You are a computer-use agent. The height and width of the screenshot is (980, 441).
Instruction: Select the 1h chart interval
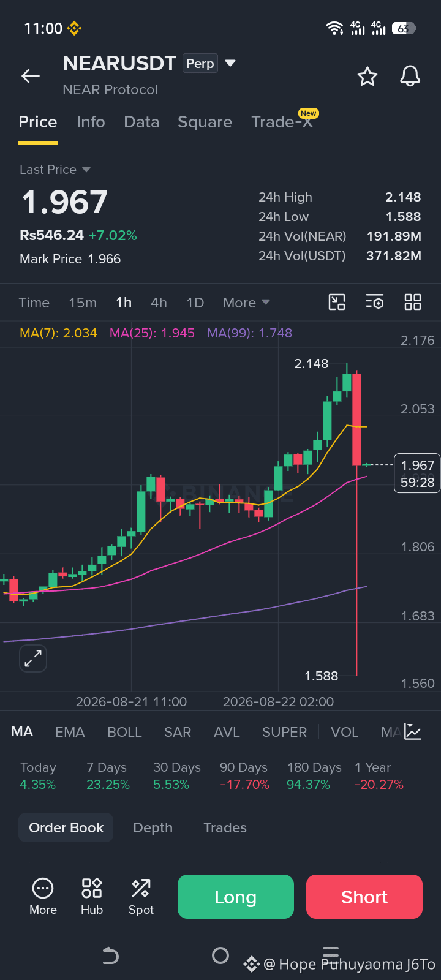[x=124, y=303]
